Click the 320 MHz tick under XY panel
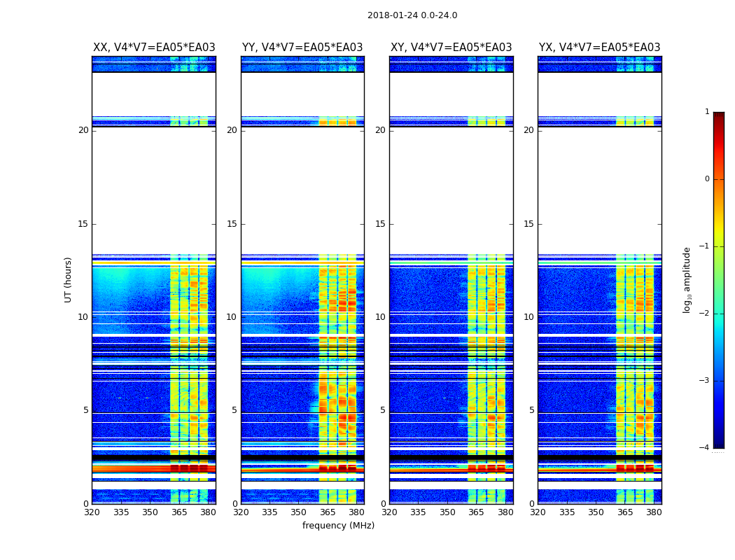 [390, 512]
